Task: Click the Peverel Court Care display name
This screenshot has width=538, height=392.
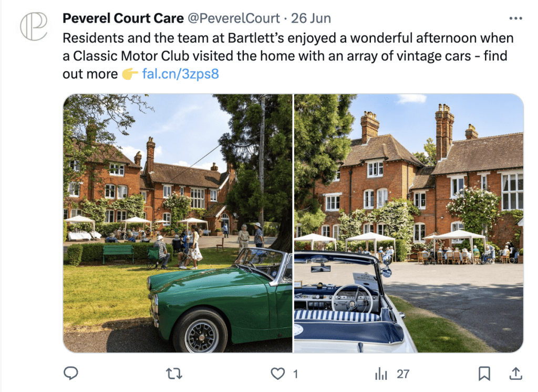Action: coord(123,18)
